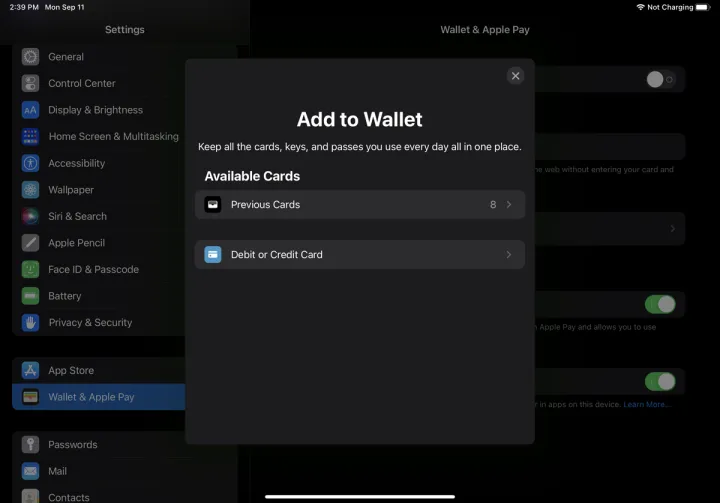Toggle the top switch in Wallet settings

click(660, 80)
